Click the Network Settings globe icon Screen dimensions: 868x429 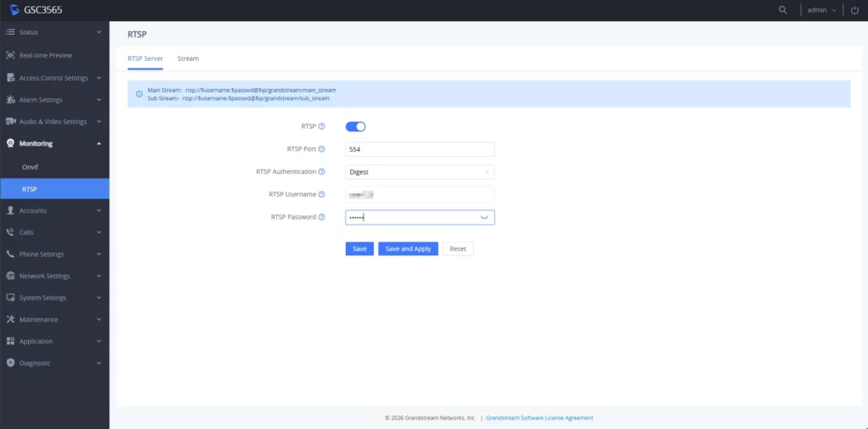point(10,276)
